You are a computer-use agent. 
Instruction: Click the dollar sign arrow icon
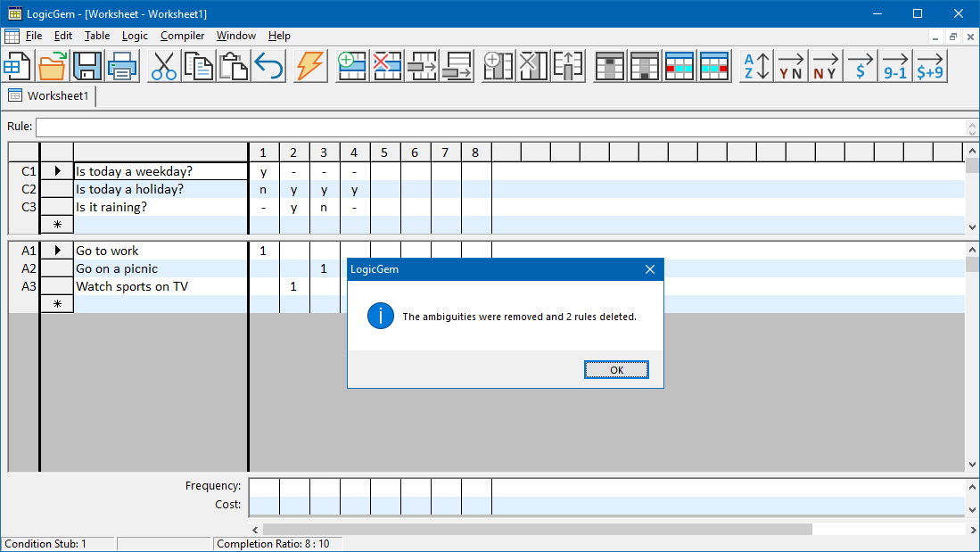[x=861, y=66]
